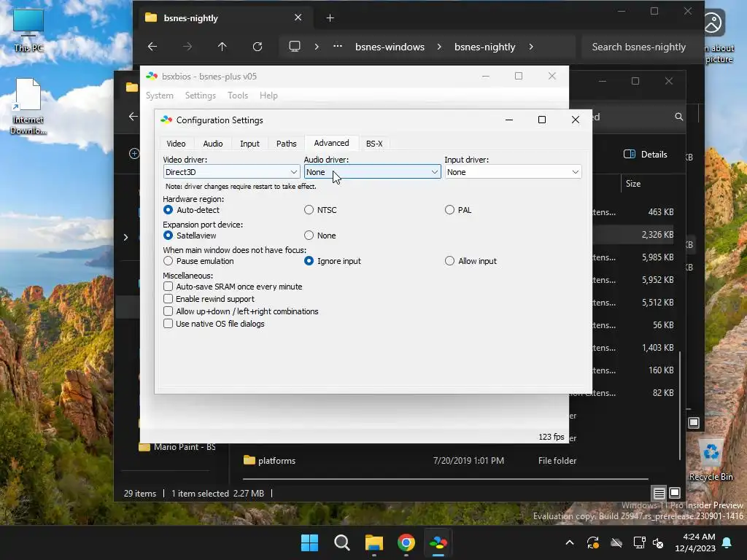Open the platforms folder row
Image resolution: width=747 pixels, height=560 pixels.
pos(410,461)
